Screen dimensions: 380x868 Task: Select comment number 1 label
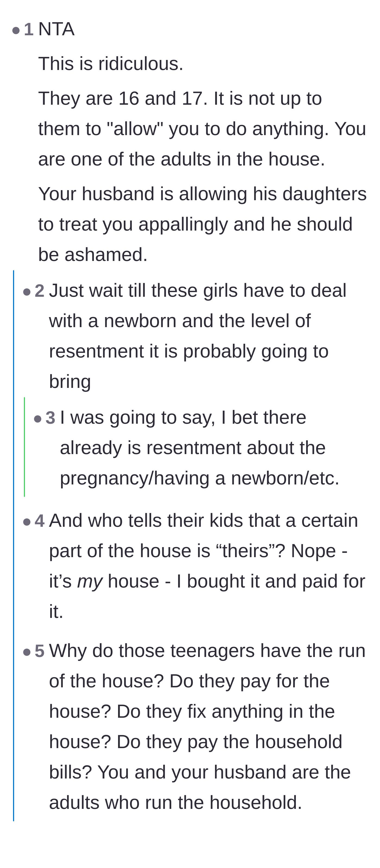point(29,29)
